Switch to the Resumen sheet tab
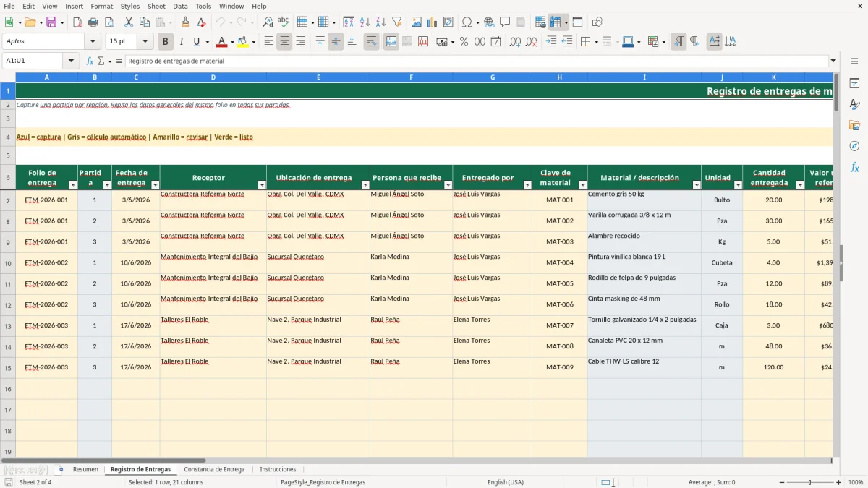The image size is (868, 488). click(85, 469)
